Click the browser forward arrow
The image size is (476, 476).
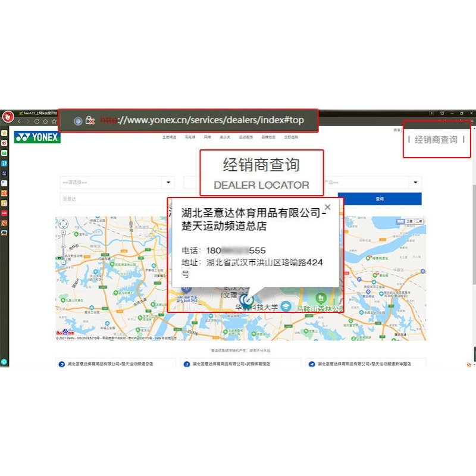(x=28, y=121)
